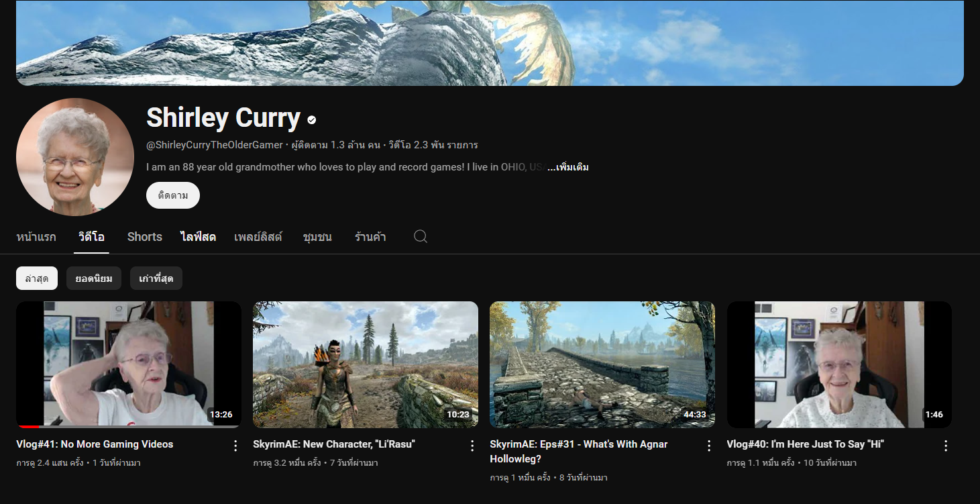This screenshot has width=980, height=504.
Task: Open title 'SkyrimAE: New Character, "Li'Rasu"'
Action: [334, 444]
